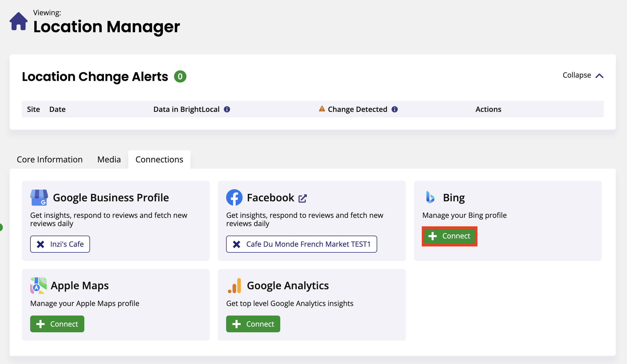This screenshot has height=364, width=627.
Task: Click the Bing logo icon
Action: [x=430, y=197]
